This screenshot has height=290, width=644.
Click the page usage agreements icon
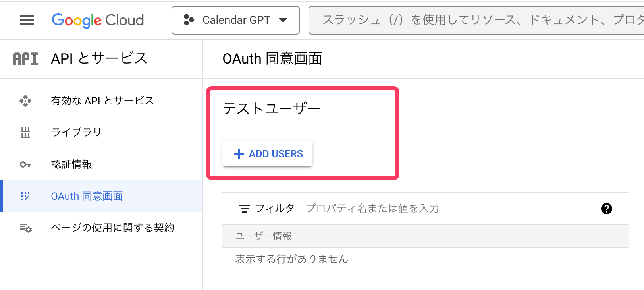pos(25,228)
